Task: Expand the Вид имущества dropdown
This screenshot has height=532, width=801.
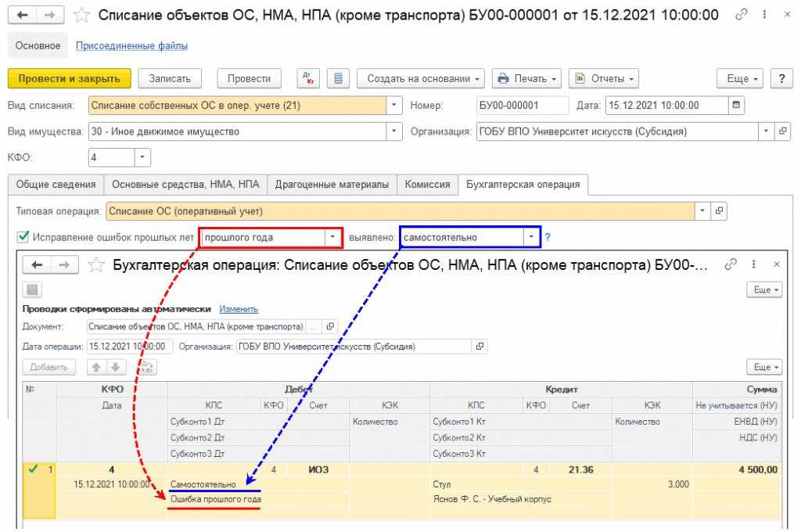Action: [394, 131]
